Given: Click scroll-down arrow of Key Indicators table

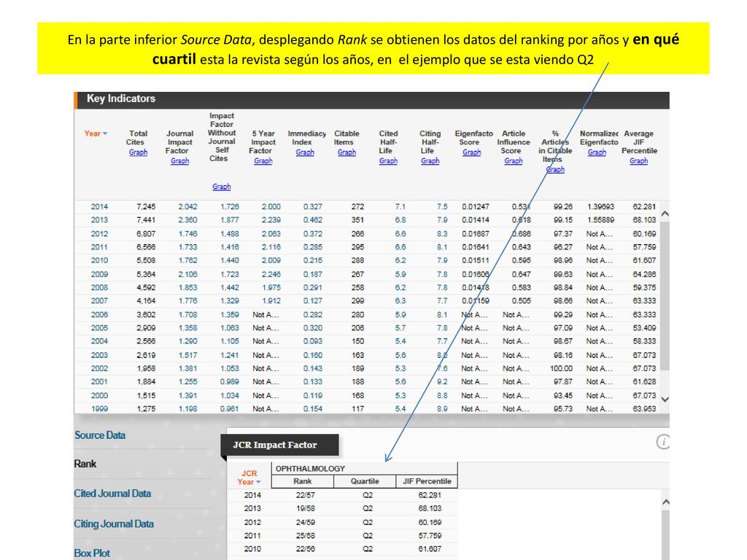Looking at the screenshot, I should pos(665,400).
